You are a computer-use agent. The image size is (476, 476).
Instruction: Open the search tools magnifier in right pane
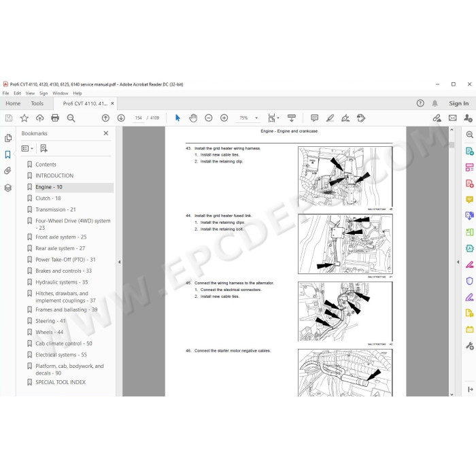469,135
